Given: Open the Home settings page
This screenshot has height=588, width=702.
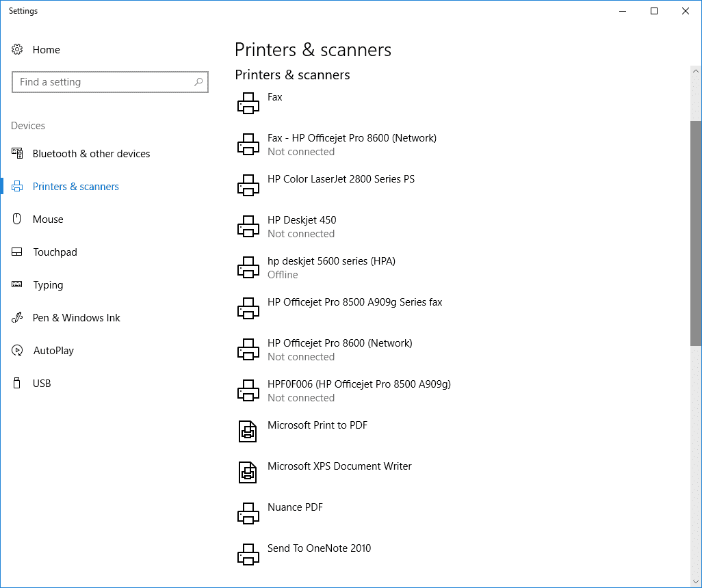Looking at the screenshot, I should coord(46,50).
